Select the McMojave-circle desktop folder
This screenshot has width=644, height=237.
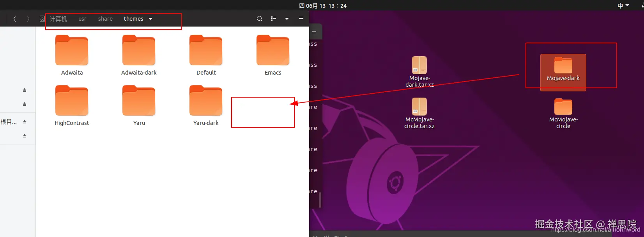pos(563,114)
